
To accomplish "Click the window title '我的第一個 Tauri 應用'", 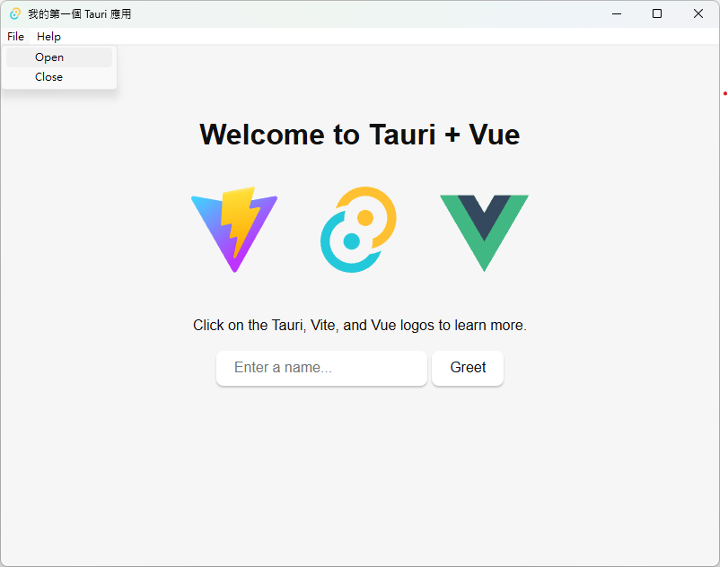I will point(79,14).
